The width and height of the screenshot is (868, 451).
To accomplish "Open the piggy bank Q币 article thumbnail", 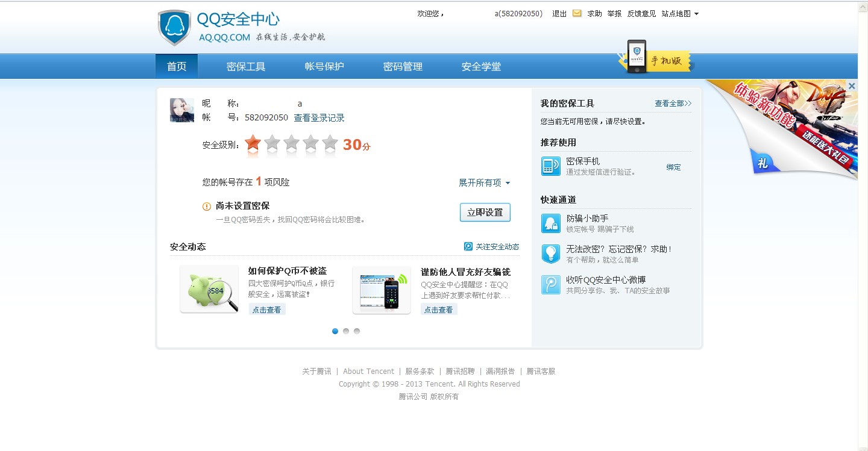I will [x=209, y=289].
